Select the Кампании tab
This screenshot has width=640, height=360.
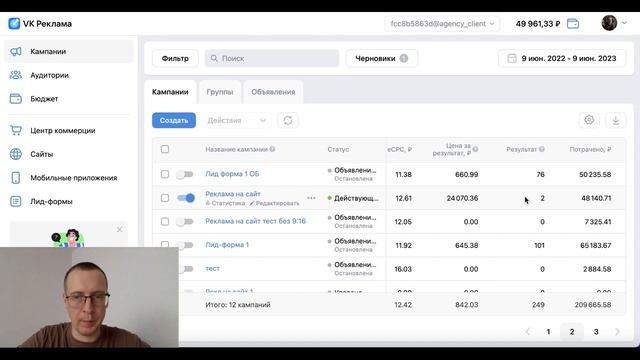pyautogui.click(x=170, y=92)
